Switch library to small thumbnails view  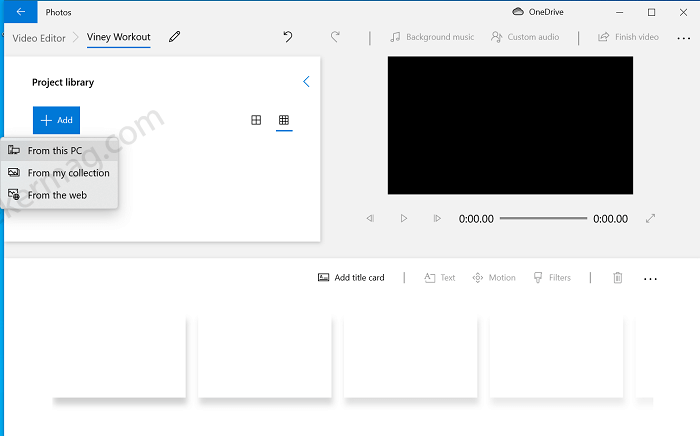point(284,120)
